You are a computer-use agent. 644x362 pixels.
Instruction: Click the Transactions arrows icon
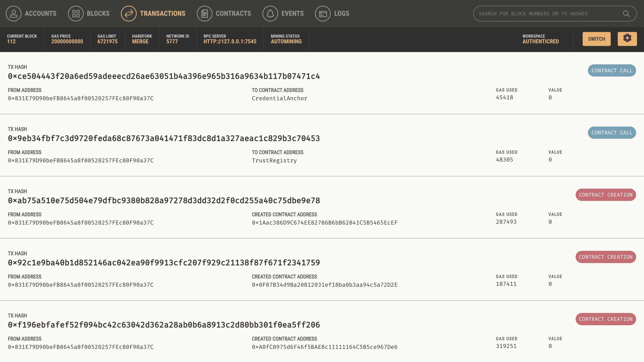(x=129, y=14)
